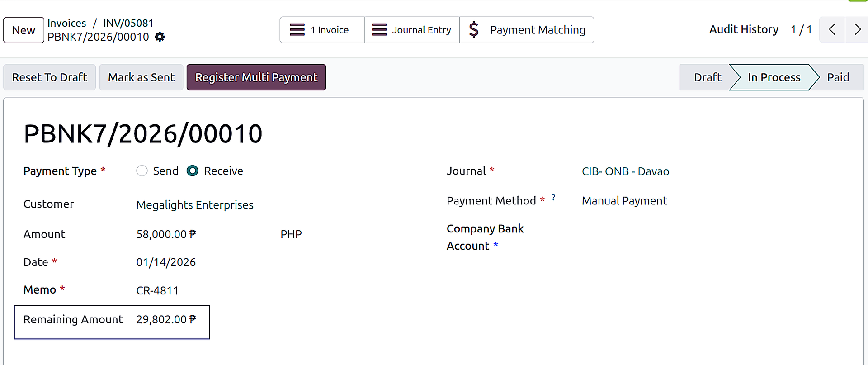Image resolution: width=868 pixels, height=365 pixels.
Task: Open the Megalights Enterprises customer field
Action: [x=194, y=205]
